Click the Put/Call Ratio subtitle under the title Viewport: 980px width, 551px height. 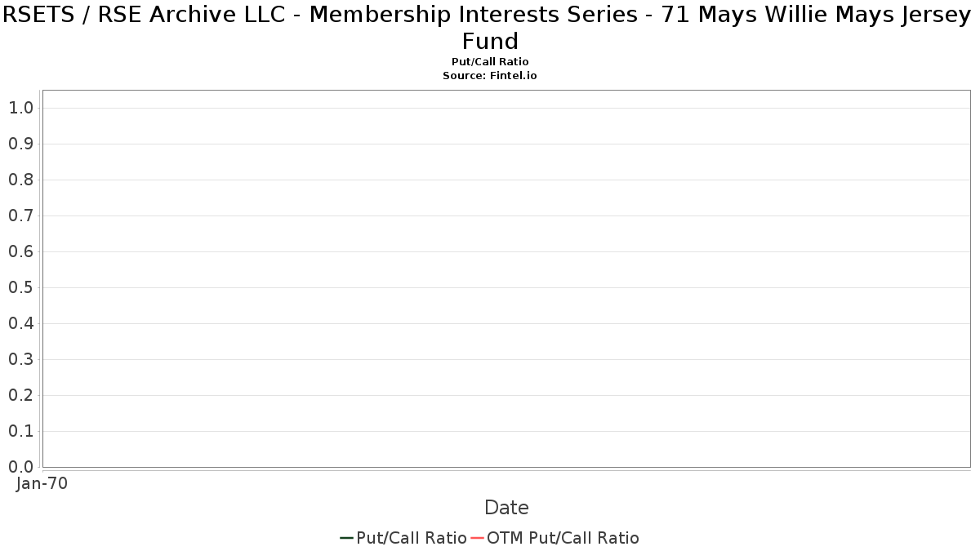490,62
